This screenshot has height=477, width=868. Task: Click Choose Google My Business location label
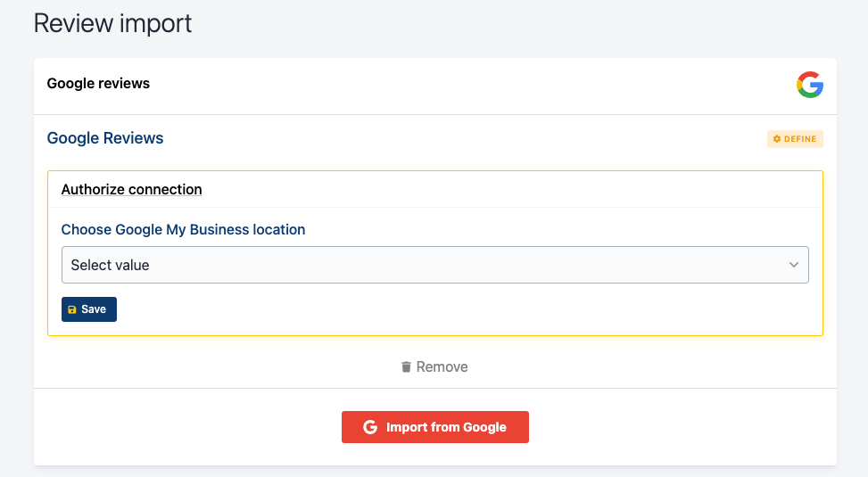183,230
